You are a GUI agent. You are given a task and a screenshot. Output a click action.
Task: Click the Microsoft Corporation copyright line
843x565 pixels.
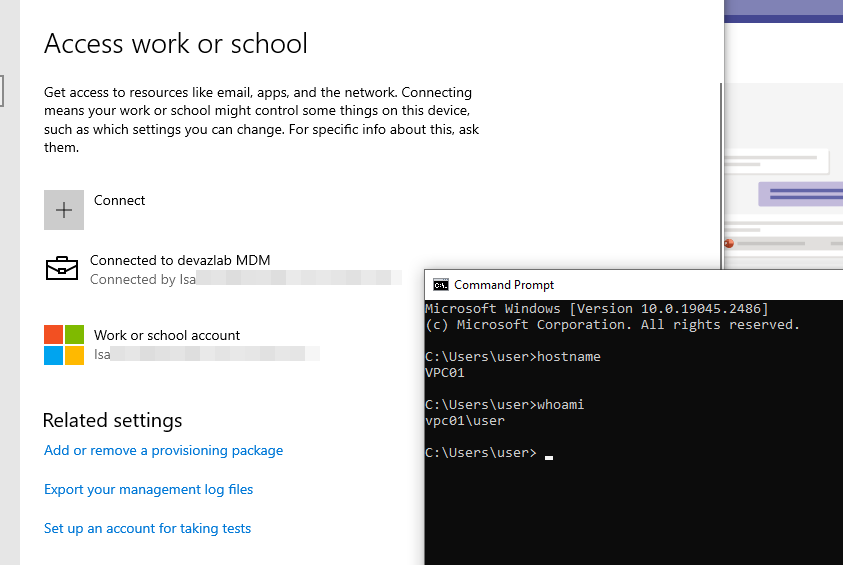click(x=612, y=325)
